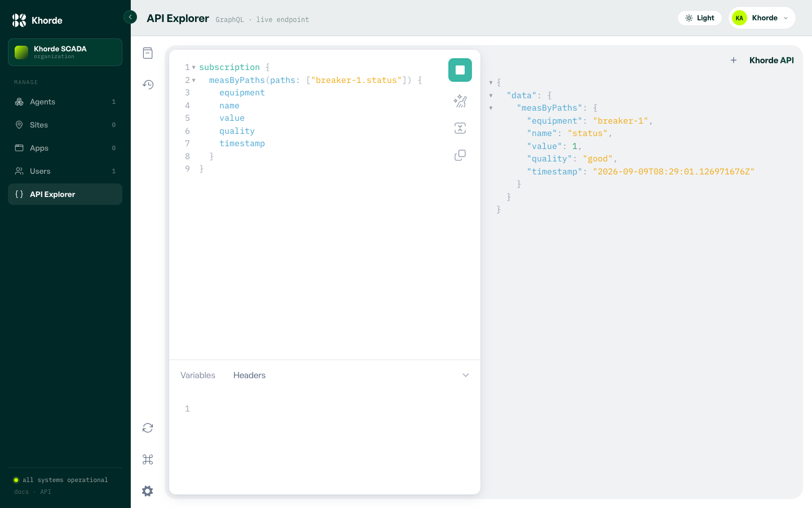Collapse the Variables and Headers editor
The image size is (812, 508).
pos(466,375)
